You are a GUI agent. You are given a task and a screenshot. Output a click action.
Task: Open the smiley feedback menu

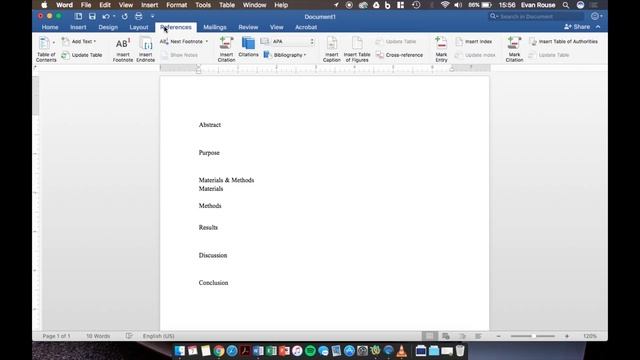click(596, 16)
